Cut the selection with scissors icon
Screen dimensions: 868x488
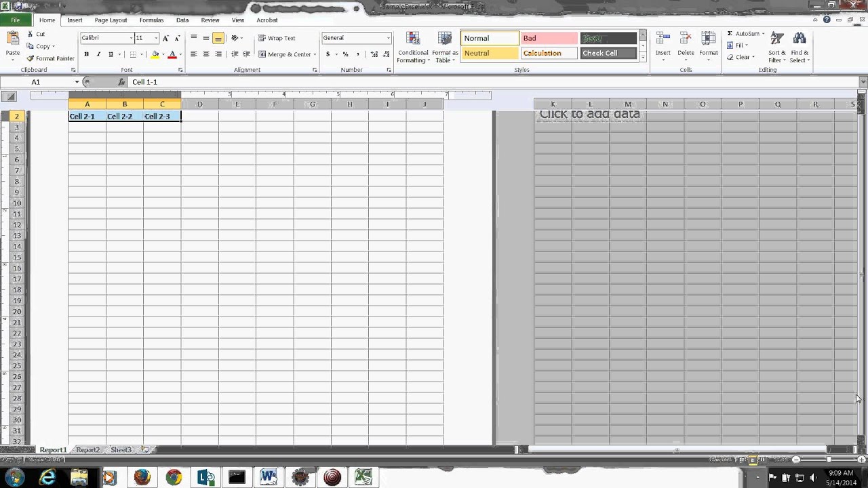pos(36,34)
